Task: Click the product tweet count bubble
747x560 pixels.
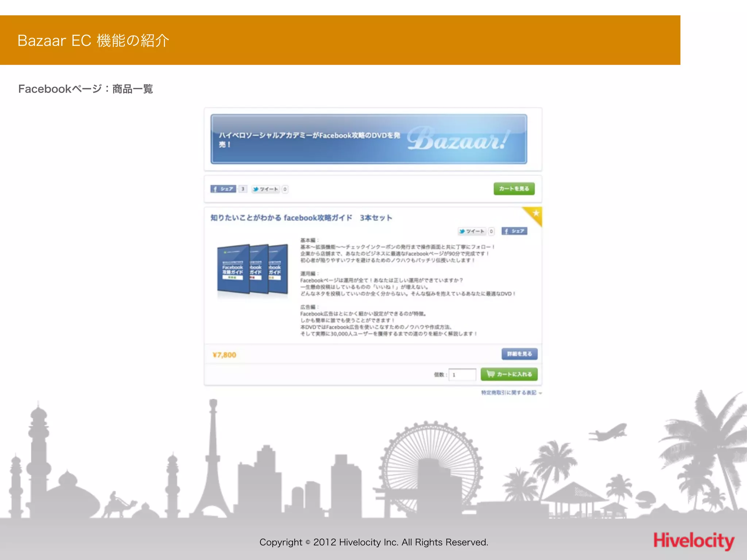Action: tap(491, 231)
